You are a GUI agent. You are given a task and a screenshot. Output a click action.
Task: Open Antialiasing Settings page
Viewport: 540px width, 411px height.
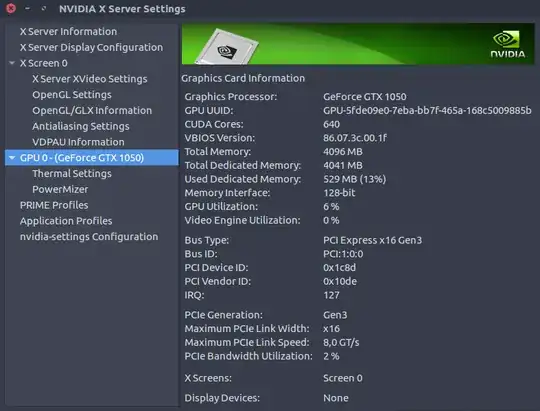tap(81, 126)
